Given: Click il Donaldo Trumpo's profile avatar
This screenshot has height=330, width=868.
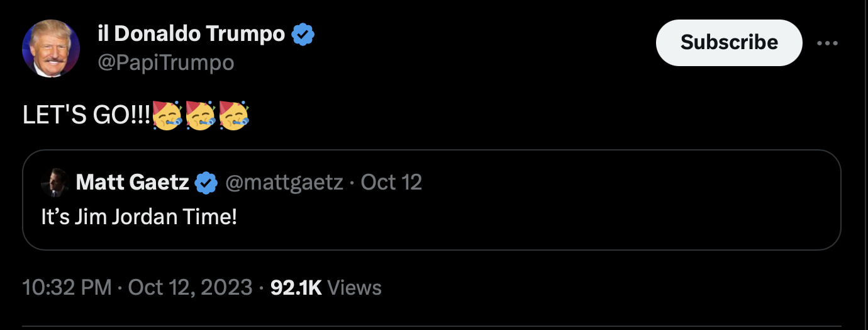Looking at the screenshot, I should [51, 48].
